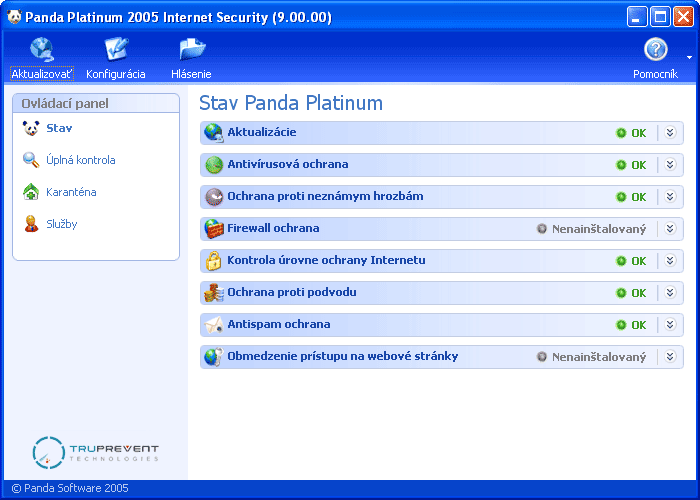Screen dimensions: 700x500
Task: Click the brick wall Firewall ochrana icon
Action: point(214,229)
